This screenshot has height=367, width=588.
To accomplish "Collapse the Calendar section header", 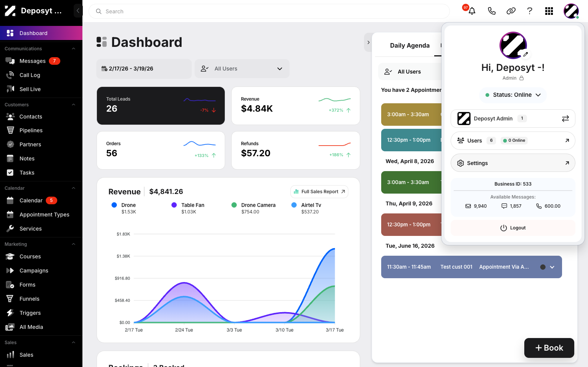I will pyautogui.click(x=74, y=188).
